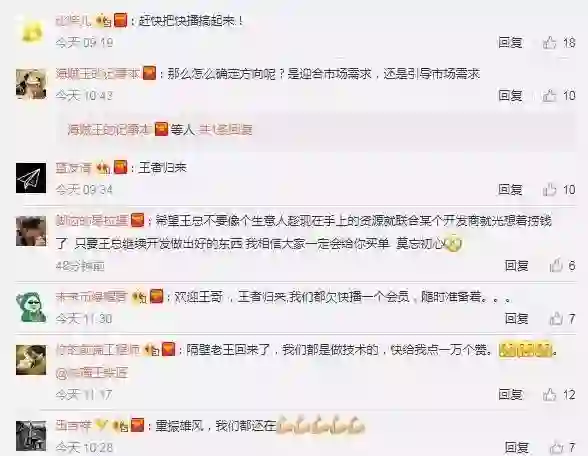
Task: Thumbs-up the 重振雄风 comment
Action: point(556,447)
